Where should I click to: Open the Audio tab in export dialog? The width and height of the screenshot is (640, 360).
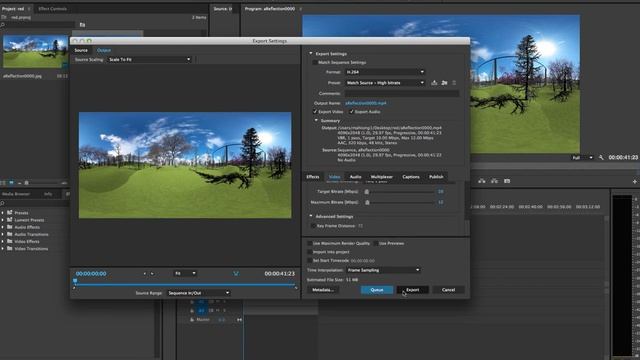coord(356,177)
